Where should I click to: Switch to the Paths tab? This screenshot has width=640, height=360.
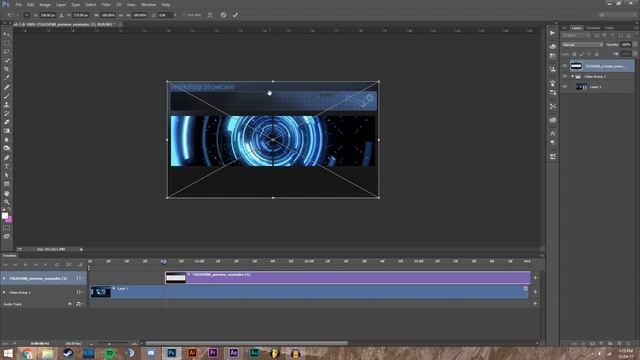coord(609,28)
